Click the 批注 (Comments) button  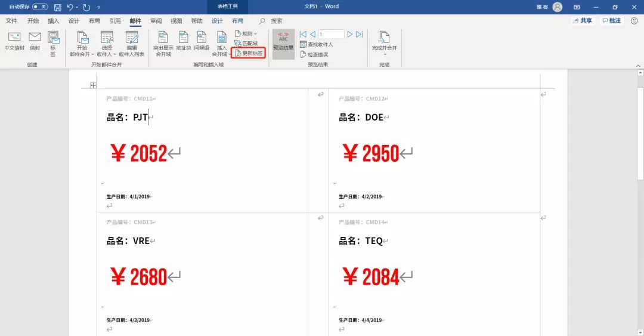(x=612, y=20)
